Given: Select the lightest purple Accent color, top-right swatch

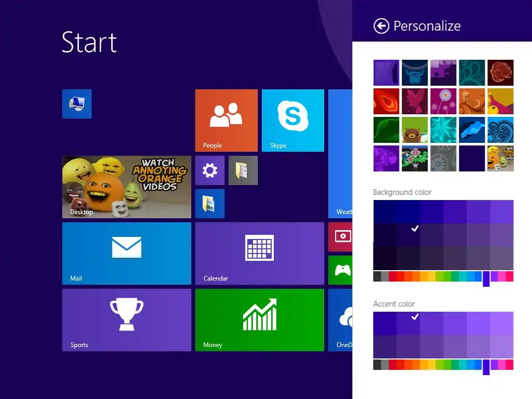Looking at the screenshot, I should [x=502, y=323].
